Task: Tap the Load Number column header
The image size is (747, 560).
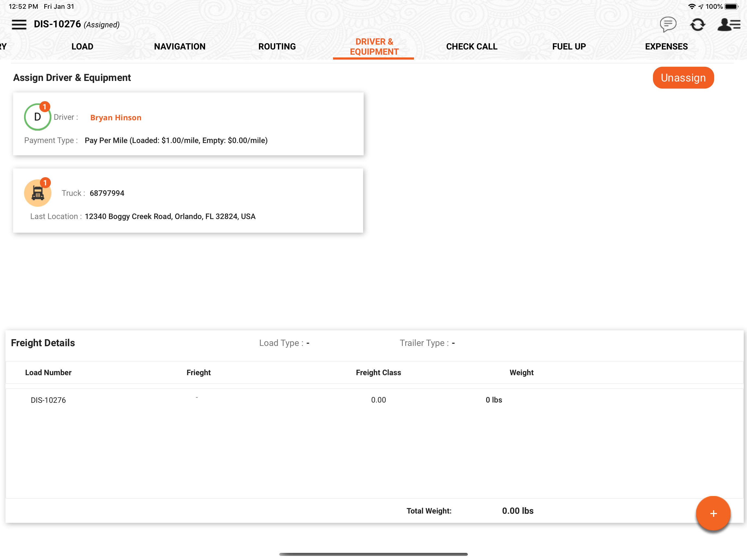Action: coord(48,372)
